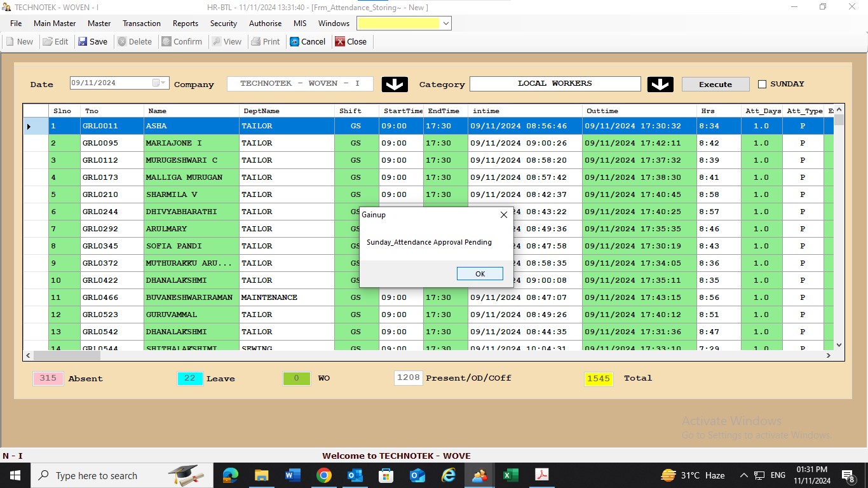Click the Execute button
The image size is (868, 488).
coord(715,84)
